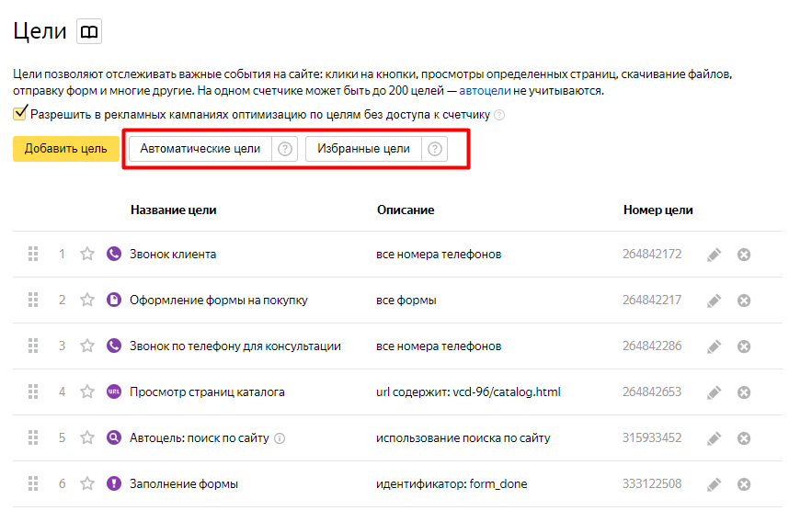Click description использование поиска по сайту
Image resolution: width=812 pixels, height=522 pixels.
[463, 437]
